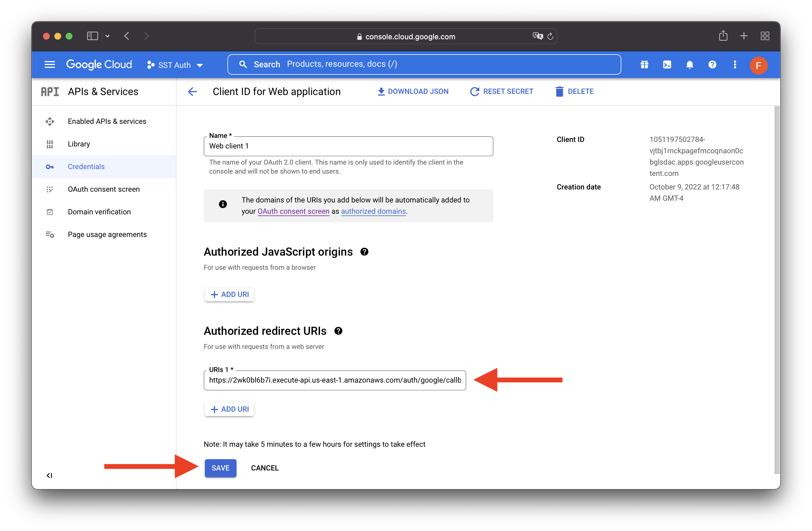Image resolution: width=812 pixels, height=531 pixels.
Task: Click the translate icon in address bar
Action: [537, 36]
